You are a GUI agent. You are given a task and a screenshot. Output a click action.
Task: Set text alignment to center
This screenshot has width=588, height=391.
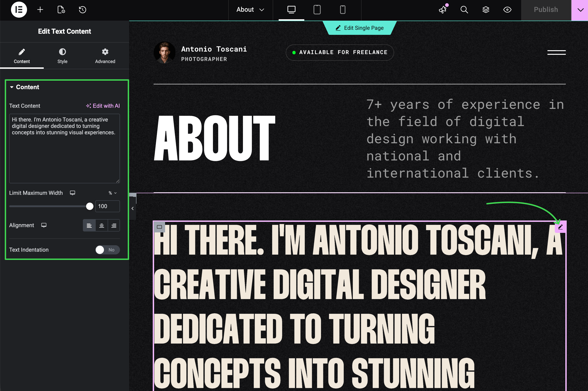tap(102, 226)
